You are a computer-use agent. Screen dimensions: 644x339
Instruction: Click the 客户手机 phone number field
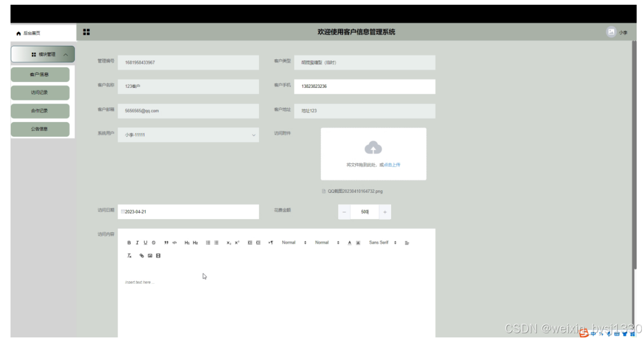365,87
